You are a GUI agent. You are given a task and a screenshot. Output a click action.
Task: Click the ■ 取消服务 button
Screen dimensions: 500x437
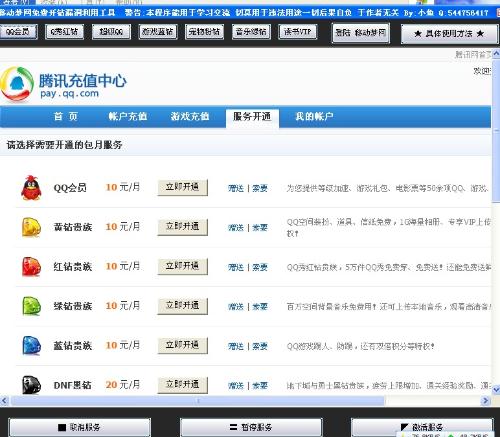79,427
